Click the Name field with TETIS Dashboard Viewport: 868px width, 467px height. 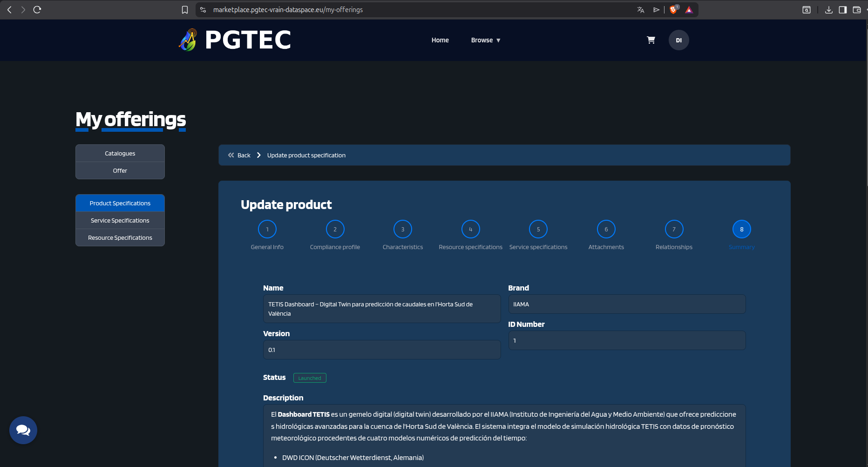[382, 309]
